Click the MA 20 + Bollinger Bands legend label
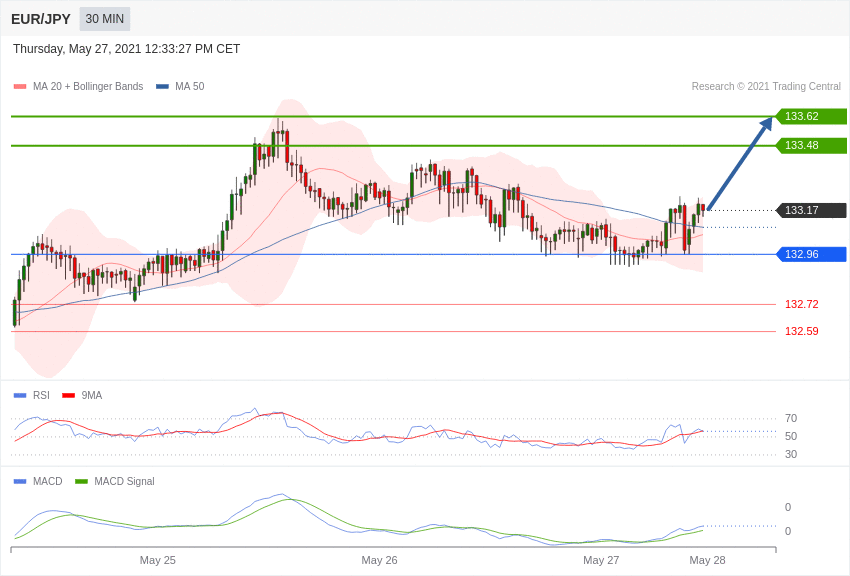 coord(88,86)
